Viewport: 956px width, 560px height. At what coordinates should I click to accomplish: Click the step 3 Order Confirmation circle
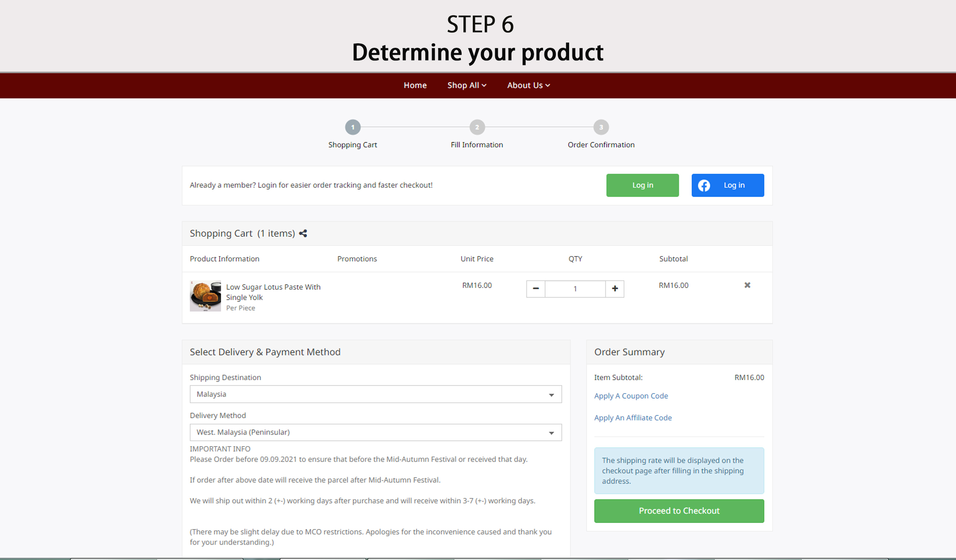click(601, 127)
